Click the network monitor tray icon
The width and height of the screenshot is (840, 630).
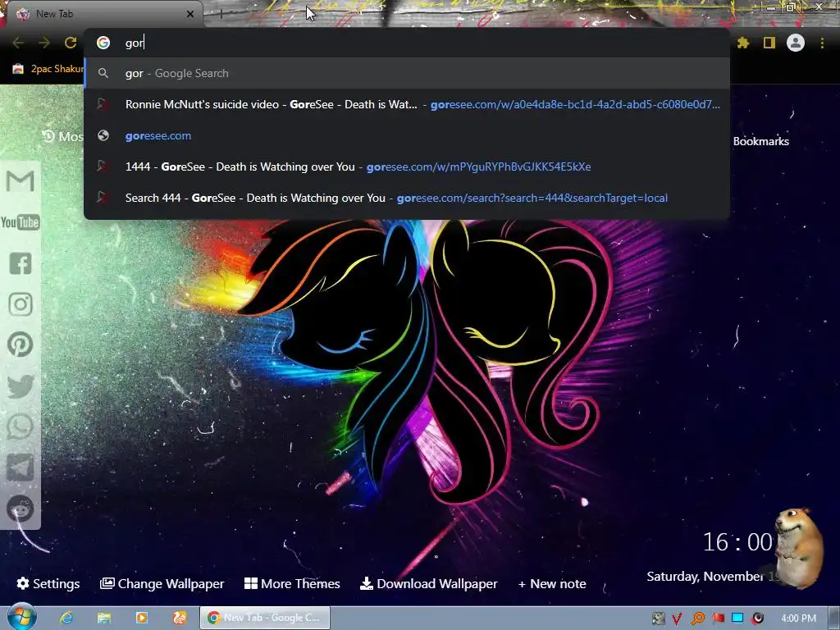737,618
